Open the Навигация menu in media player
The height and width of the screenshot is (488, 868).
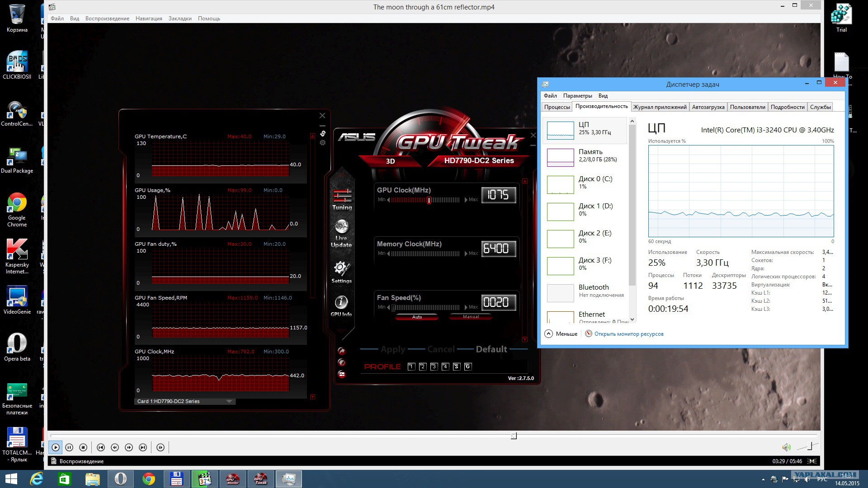pyautogui.click(x=149, y=19)
